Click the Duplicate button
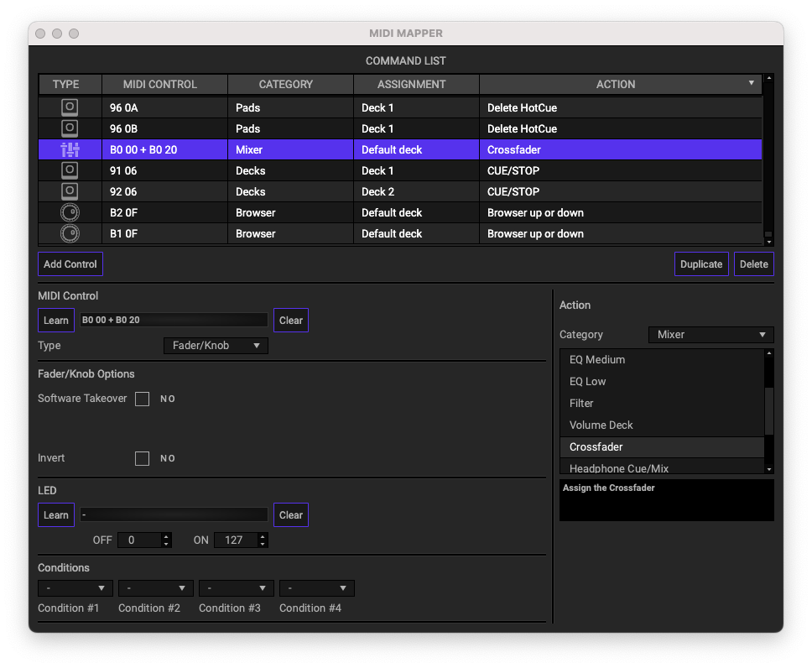The width and height of the screenshot is (812, 668). (700, 264)
